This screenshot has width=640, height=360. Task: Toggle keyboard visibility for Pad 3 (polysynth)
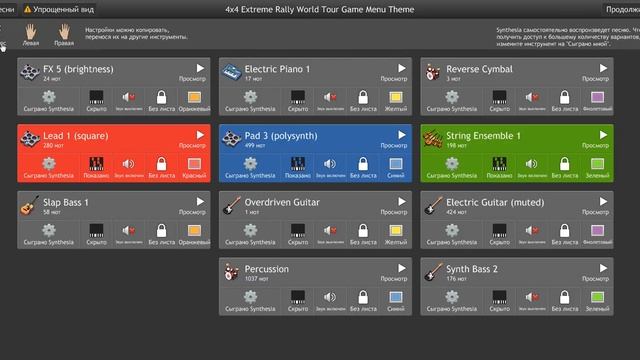click(298, 164)
